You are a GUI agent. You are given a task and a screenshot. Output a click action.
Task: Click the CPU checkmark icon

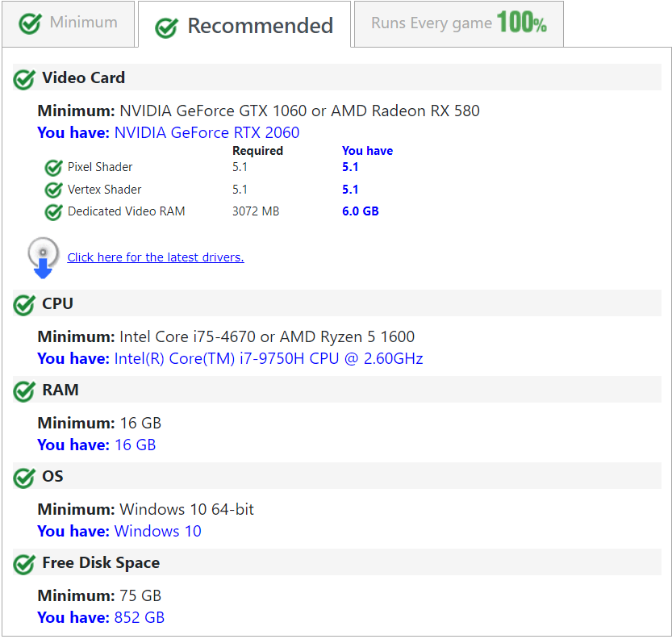(24, 305)
